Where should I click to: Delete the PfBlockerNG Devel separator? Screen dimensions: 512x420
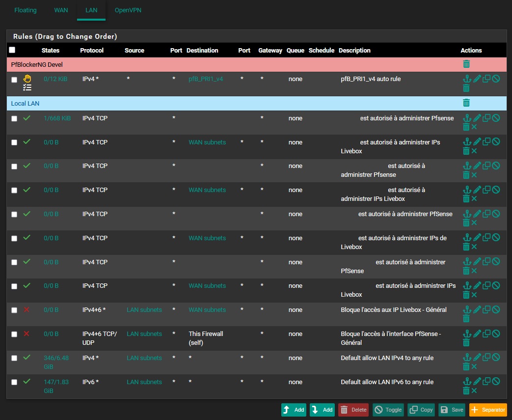click(x=466, y=64)
